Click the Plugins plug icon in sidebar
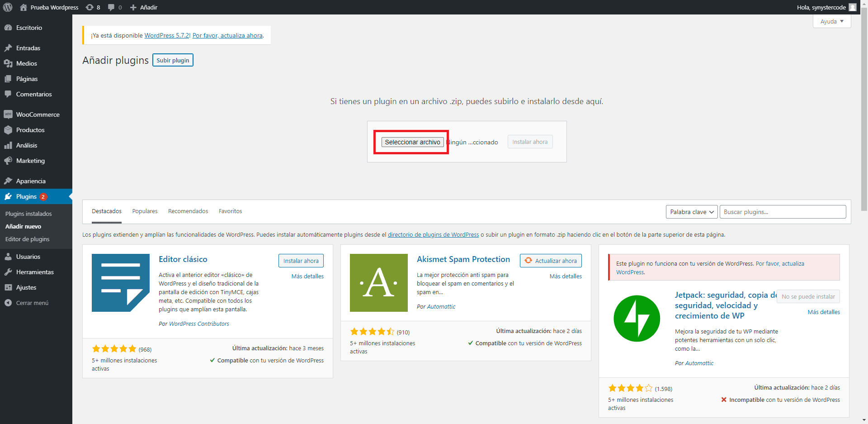This screenshot has width=868, height=424. tap(8, 196)
